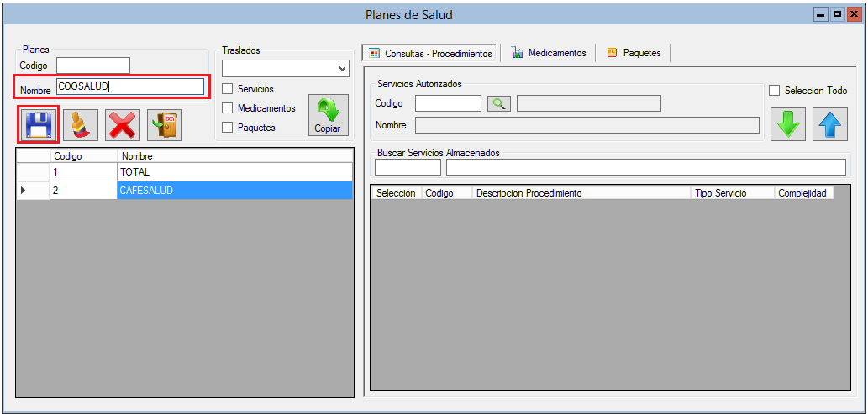Sort by Descripcion Procedimiento column header
Viewport: 868px width, 414px height.
(x=580, y=193)
